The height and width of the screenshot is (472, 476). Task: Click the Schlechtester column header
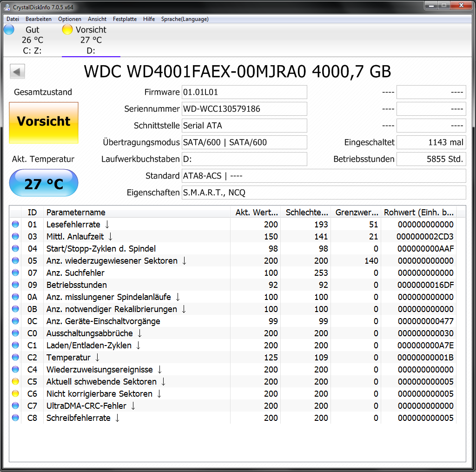pyautogui.click(x=306, y=212)
